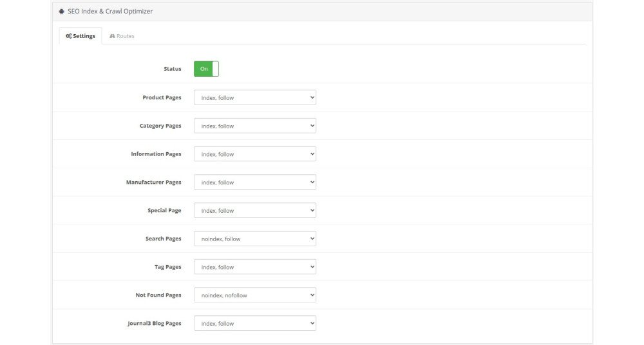Click the green On label of Status
This screenshot has width=644, height=345.
pos(204,68)
